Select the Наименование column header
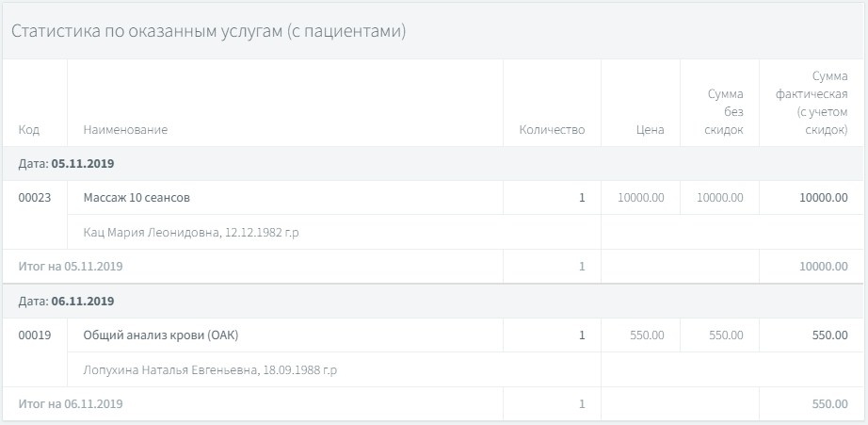The height and width of the screenshot is (425, 868). [x=125, y=130]
